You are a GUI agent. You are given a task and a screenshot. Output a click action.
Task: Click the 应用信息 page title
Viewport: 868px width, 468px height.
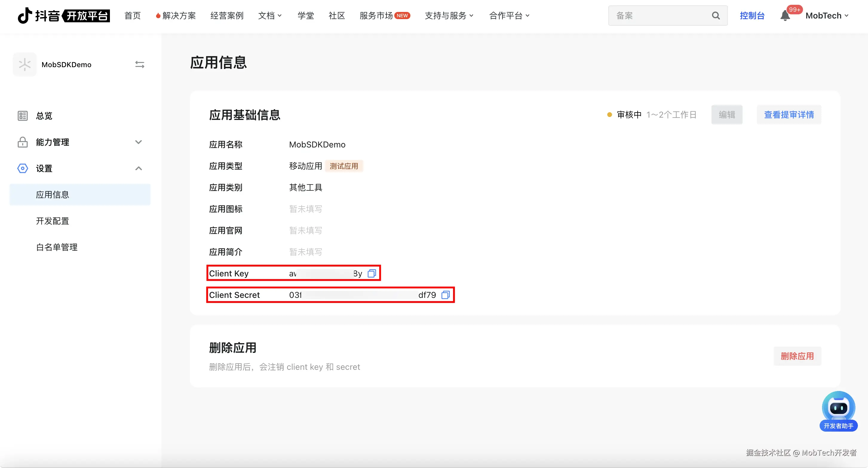[x=218, y=63]
